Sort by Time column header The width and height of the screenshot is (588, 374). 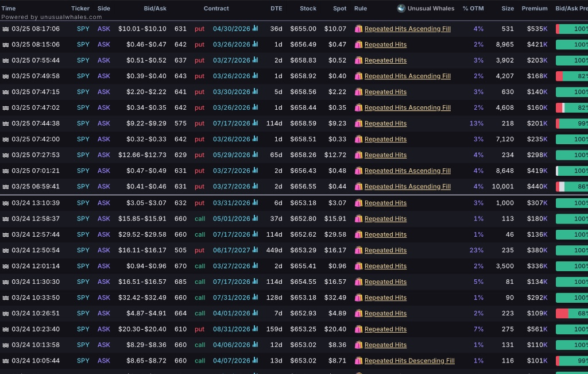[8, 8]
